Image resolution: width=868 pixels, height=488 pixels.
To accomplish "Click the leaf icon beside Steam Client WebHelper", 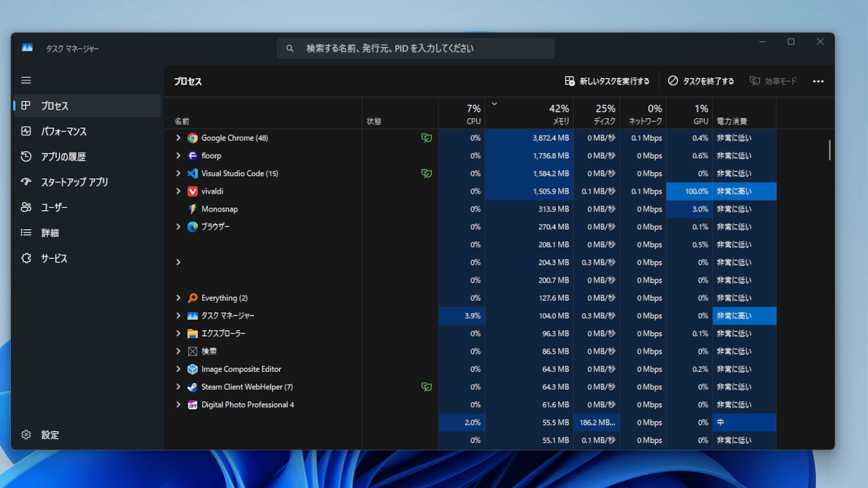I will 427,386.
